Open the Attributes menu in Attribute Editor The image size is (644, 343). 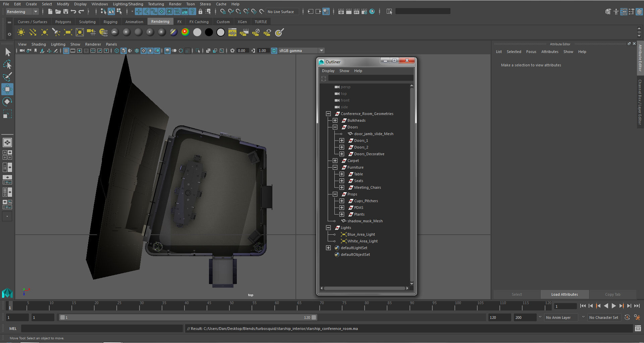(x=550, y=52)
